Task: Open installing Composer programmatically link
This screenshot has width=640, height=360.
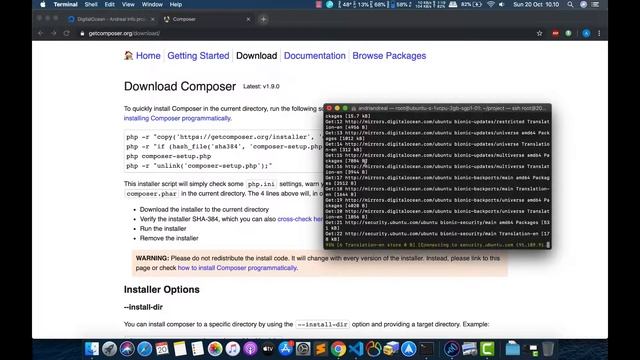Action: (177, 118)
